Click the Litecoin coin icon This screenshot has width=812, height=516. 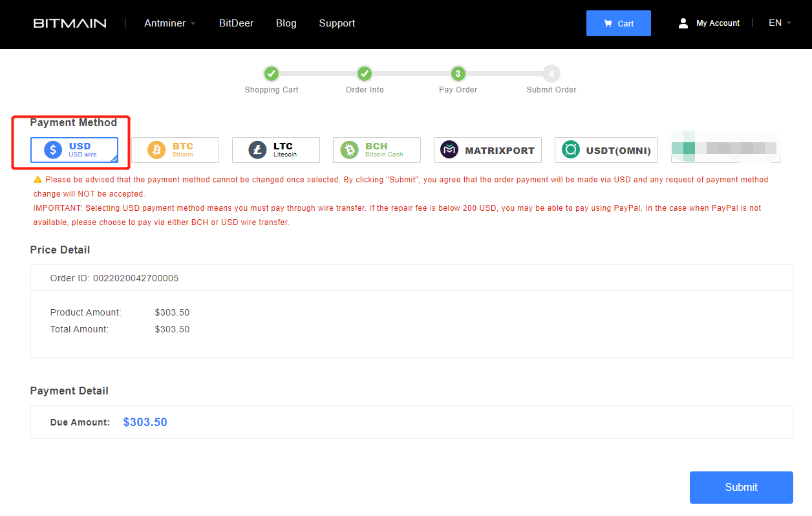257,150
